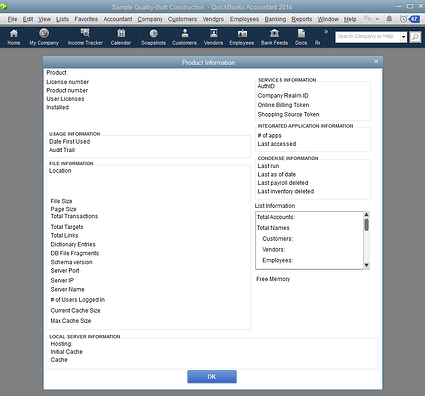425x396 pixels.
Task: Close the Product Information dialog
Action: pos(376,61)
